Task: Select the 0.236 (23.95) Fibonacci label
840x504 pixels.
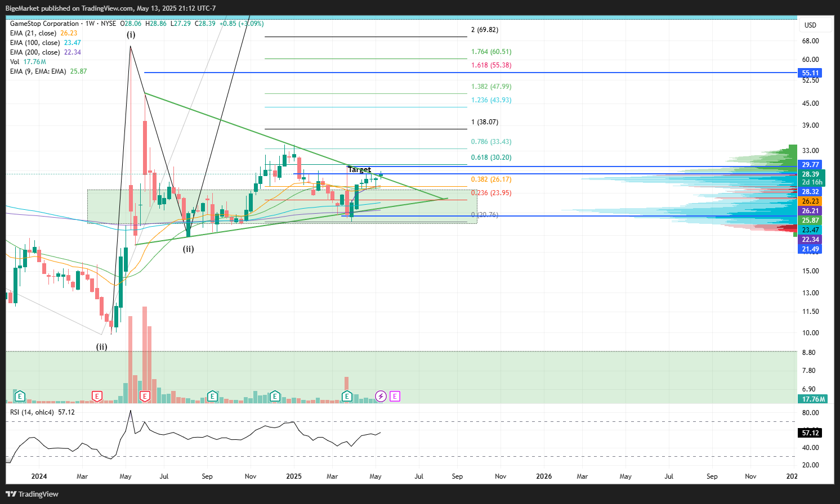Action: [x=491, y=193]
